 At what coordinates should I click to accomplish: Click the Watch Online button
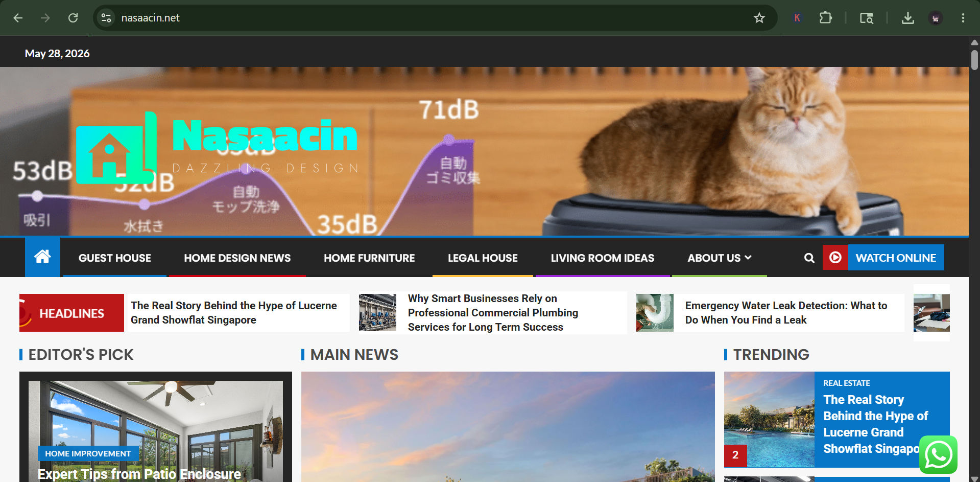pos(896,258)
